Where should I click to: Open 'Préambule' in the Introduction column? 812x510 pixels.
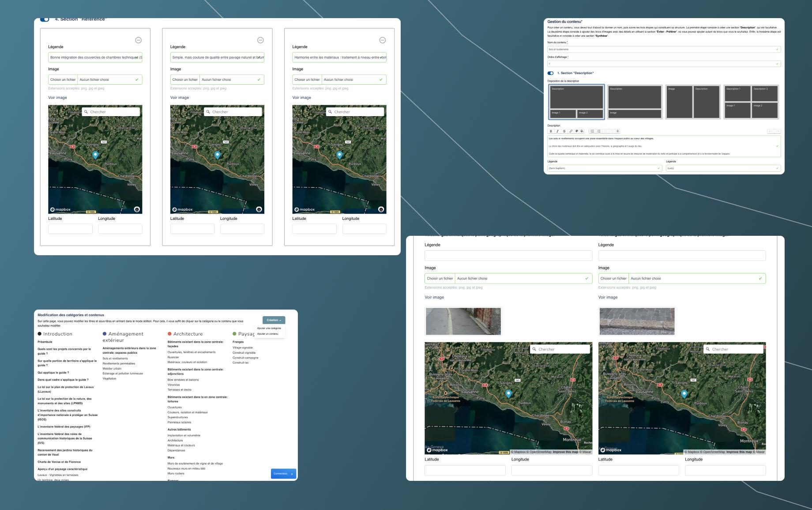[x=45, y=342]
